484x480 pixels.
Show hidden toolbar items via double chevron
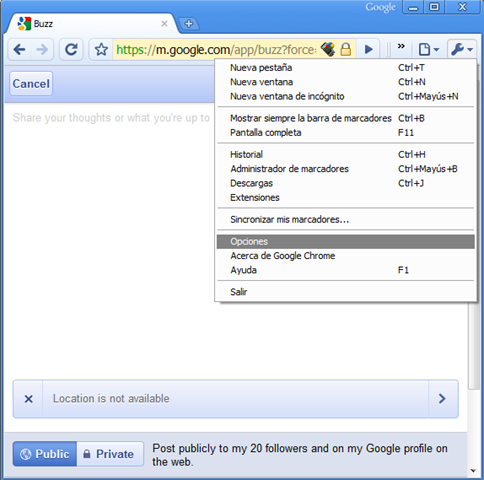[x=401, y=46]
